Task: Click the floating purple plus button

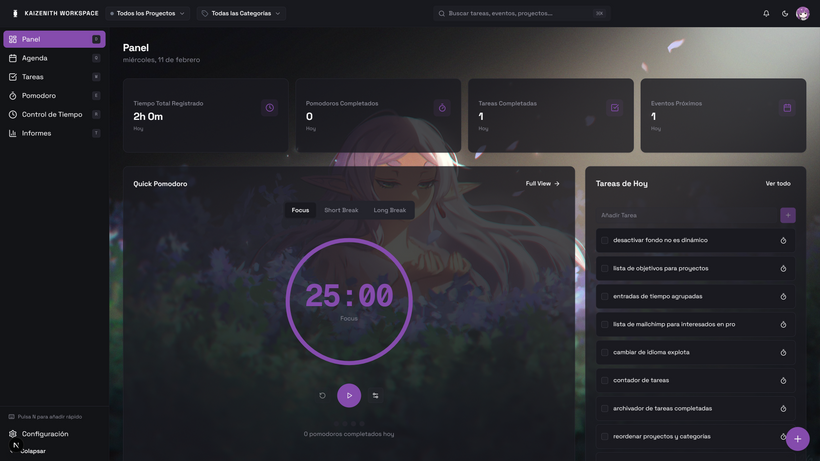Action: pyautogui.click(x=797, y=439)
